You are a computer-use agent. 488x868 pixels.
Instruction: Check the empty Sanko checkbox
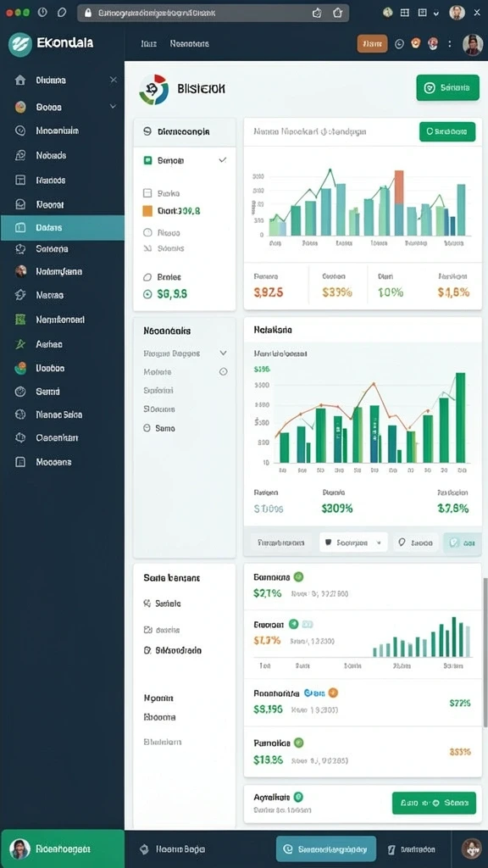click(x=147, y=193)
